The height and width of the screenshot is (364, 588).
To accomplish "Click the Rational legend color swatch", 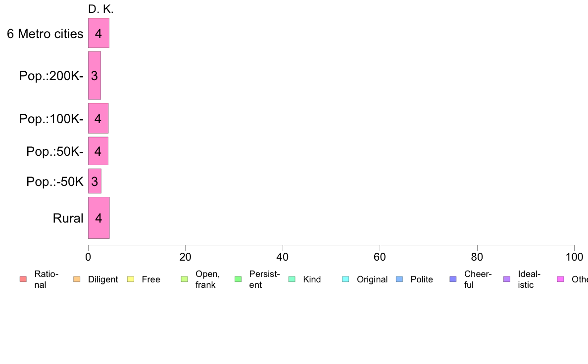I will 23,279.
